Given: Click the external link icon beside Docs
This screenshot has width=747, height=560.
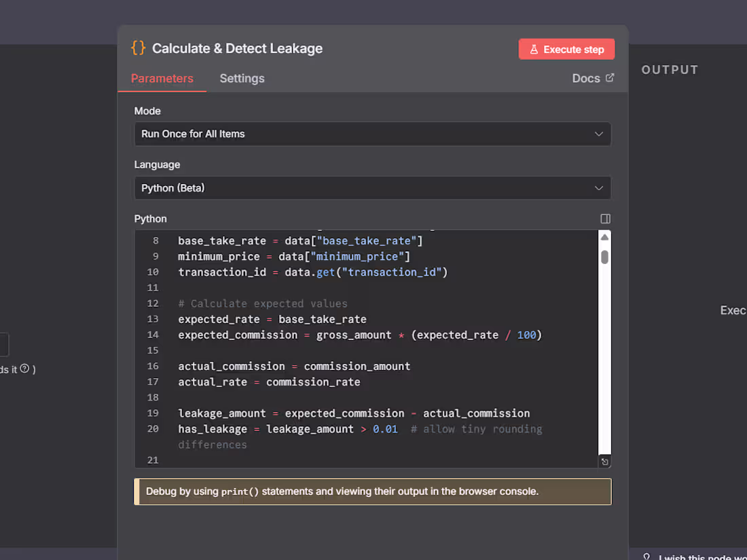Looking at the screenshot, I should [610, 77].
